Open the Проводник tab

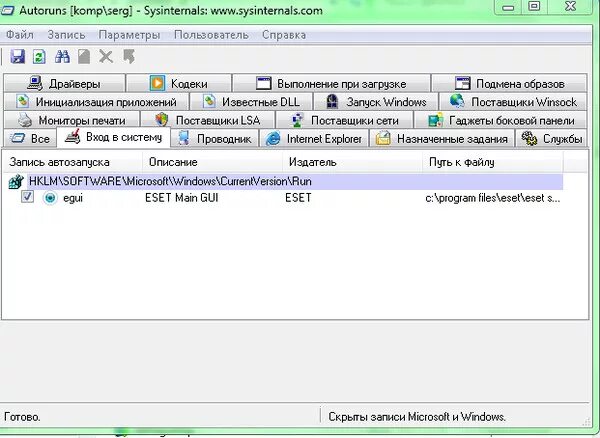pos(215,138)
